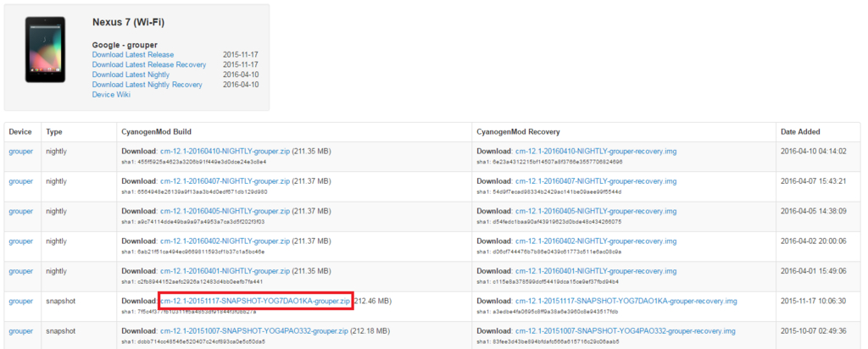
Task: Download cm-12.1-20160401-NIGHTLY-grouper.zip build
Action: click(225, 271)
